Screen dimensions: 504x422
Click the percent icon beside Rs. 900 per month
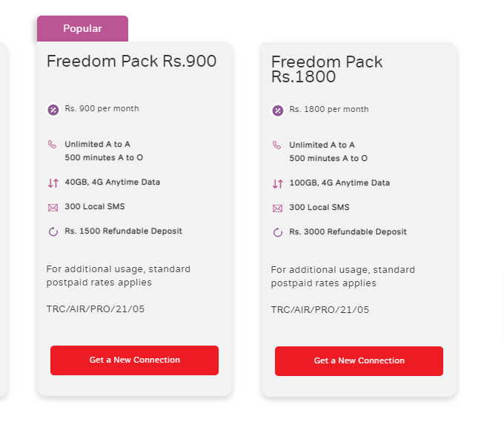(53, 110)
